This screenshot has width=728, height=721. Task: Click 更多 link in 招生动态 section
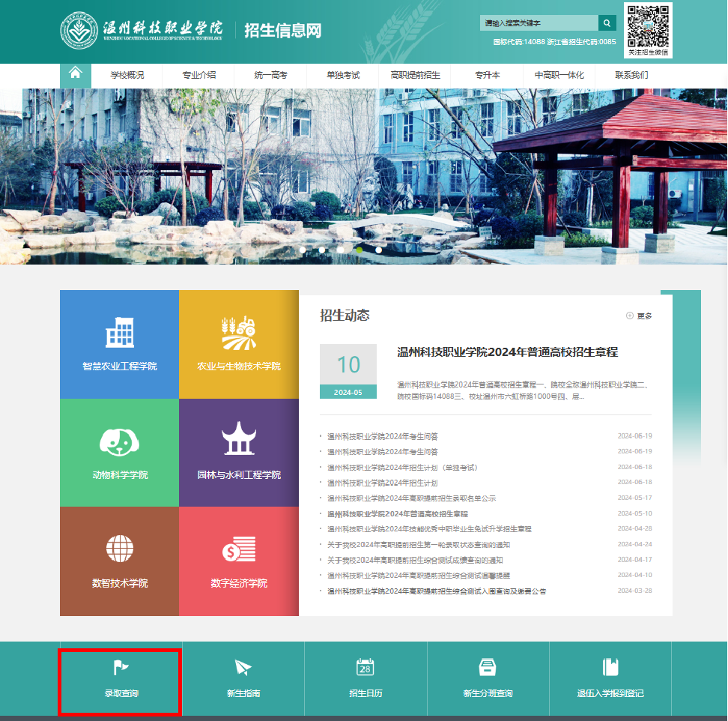(x=640, y=316)
